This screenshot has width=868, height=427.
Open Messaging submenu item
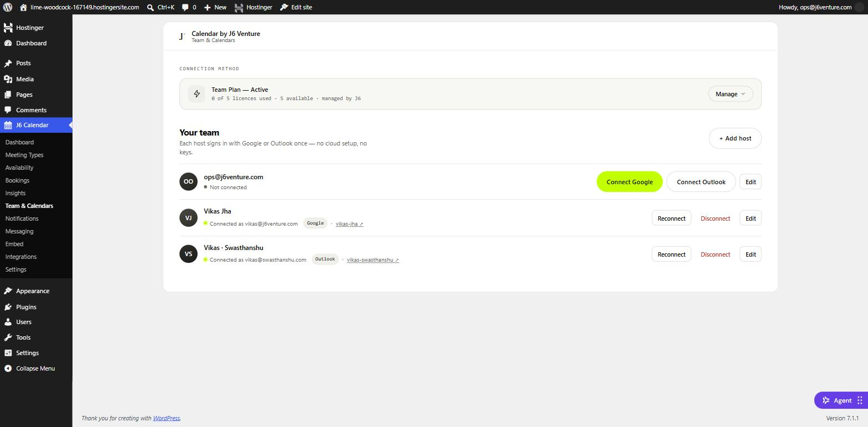[x=19, y=231]
